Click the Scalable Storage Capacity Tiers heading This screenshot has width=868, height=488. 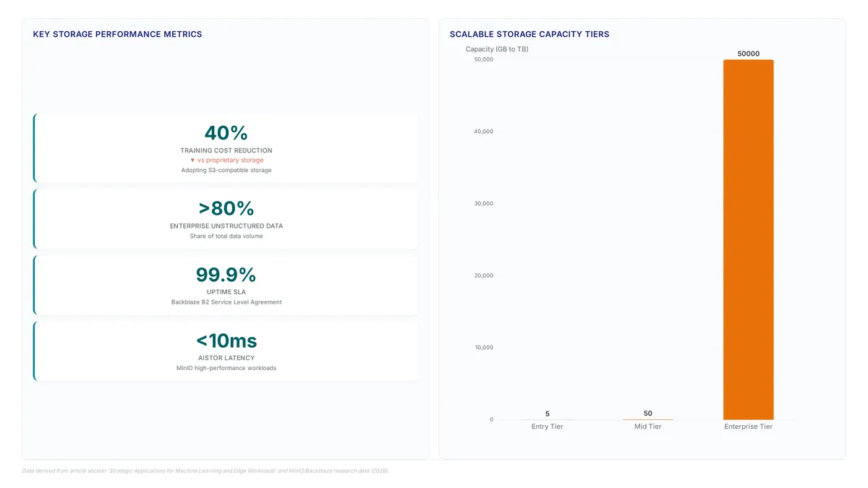[x=529, y=34]
